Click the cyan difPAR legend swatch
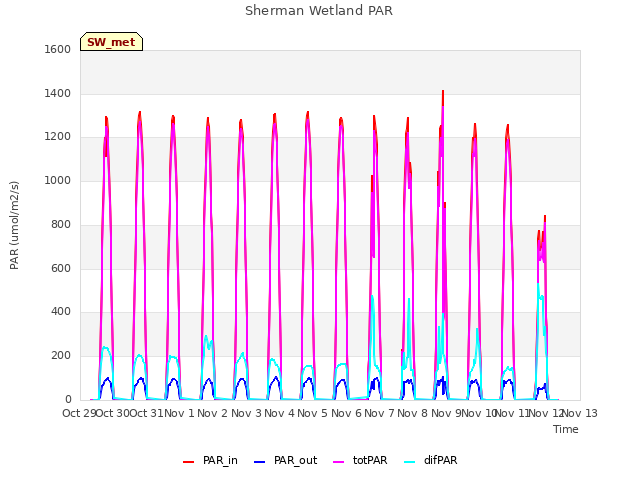 click(x=410, y=462)
